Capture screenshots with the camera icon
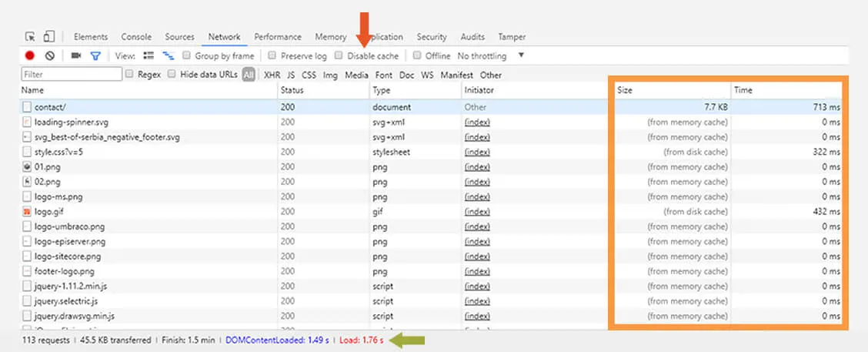The height and width of the screenshot is (352, 868). pos(76,55)
